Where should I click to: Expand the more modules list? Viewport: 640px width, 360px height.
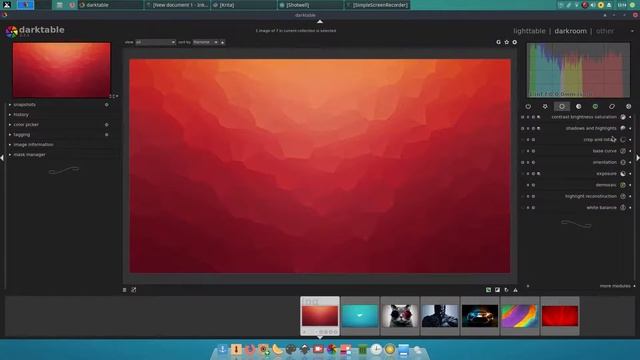(617, 286)
